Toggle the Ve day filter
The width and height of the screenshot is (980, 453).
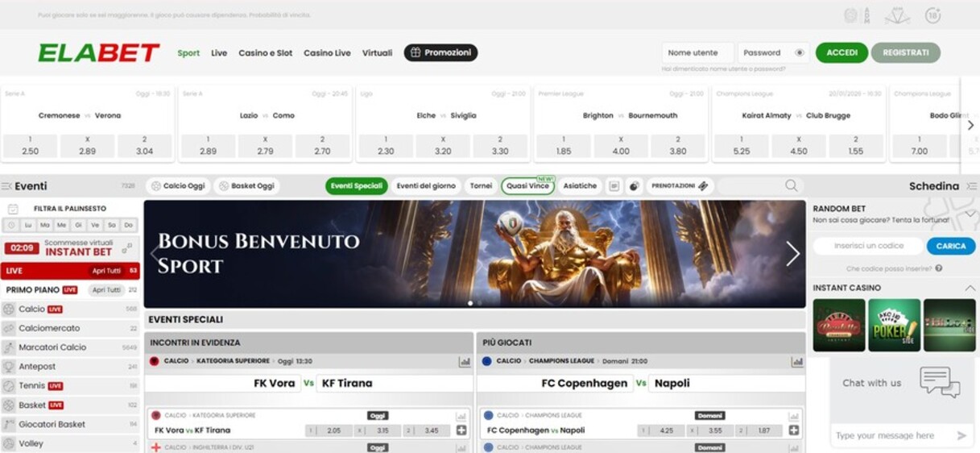(95, 226)
